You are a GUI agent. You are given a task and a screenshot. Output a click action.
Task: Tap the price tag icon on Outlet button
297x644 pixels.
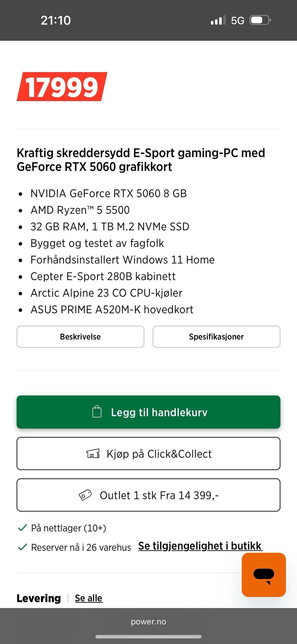85,495
